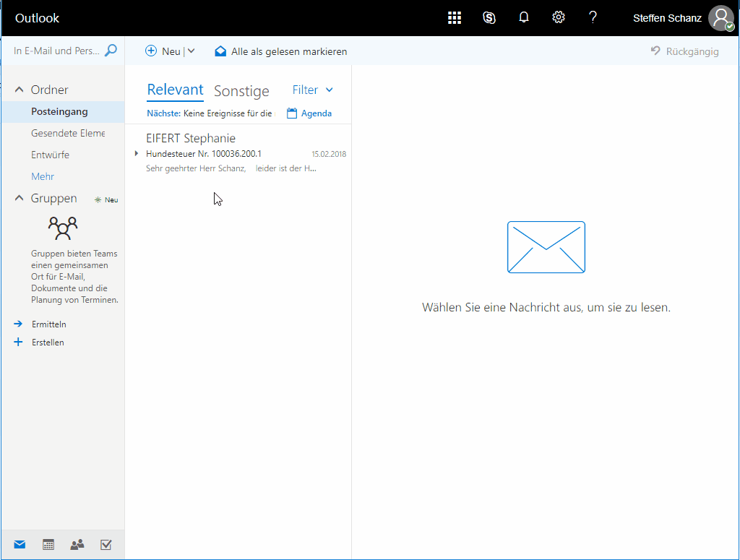
Task: Click the Mehr folders link
Action: pyautogui.click(x=43, y=176)
